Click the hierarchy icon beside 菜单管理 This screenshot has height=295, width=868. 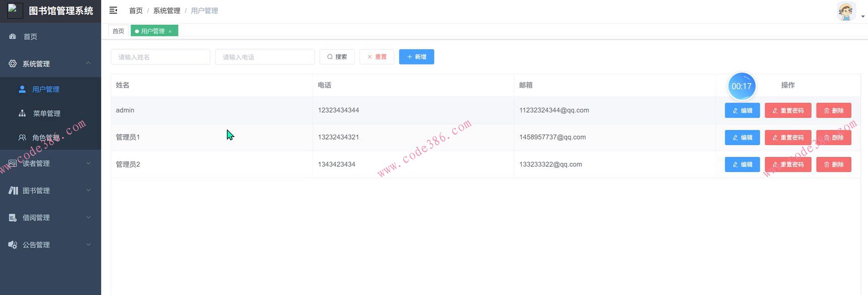point(22,113)
